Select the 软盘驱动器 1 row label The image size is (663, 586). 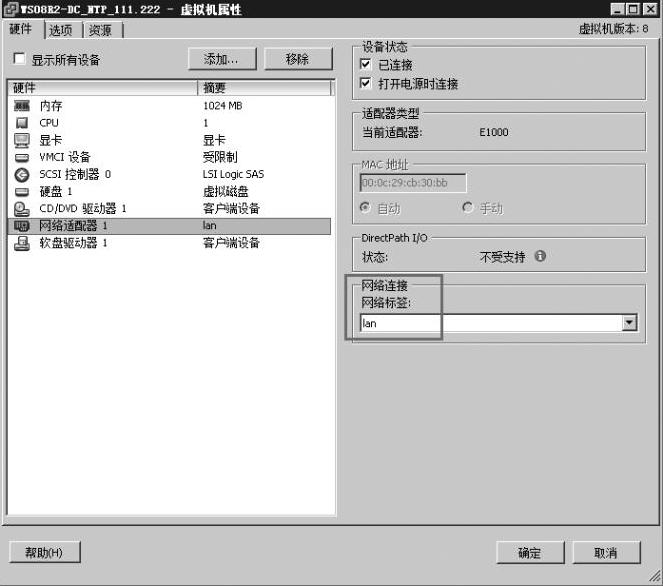(x=73, y=243)
